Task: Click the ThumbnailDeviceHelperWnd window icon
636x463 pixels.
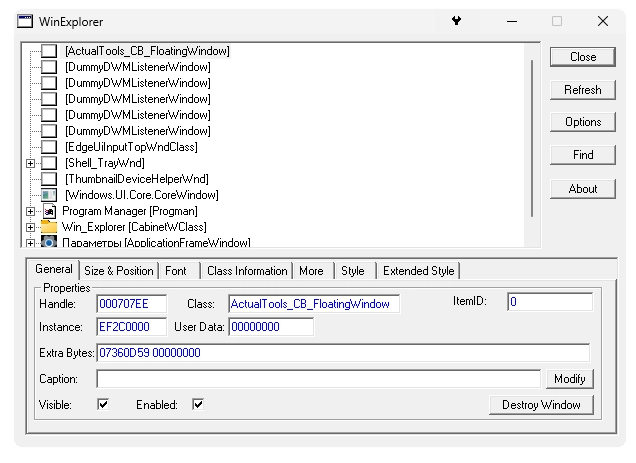Action: [49, 179]
